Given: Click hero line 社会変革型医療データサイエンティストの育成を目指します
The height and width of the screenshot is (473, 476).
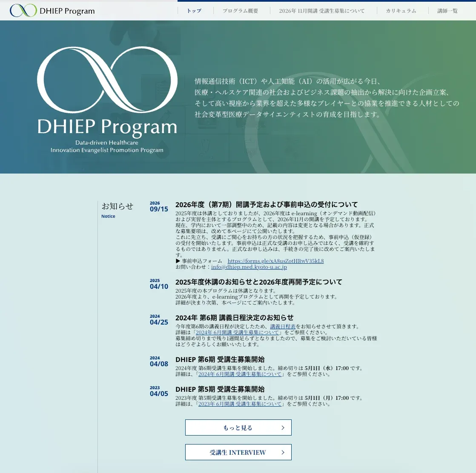Looking at the screenshot, I should coord(287,114).
